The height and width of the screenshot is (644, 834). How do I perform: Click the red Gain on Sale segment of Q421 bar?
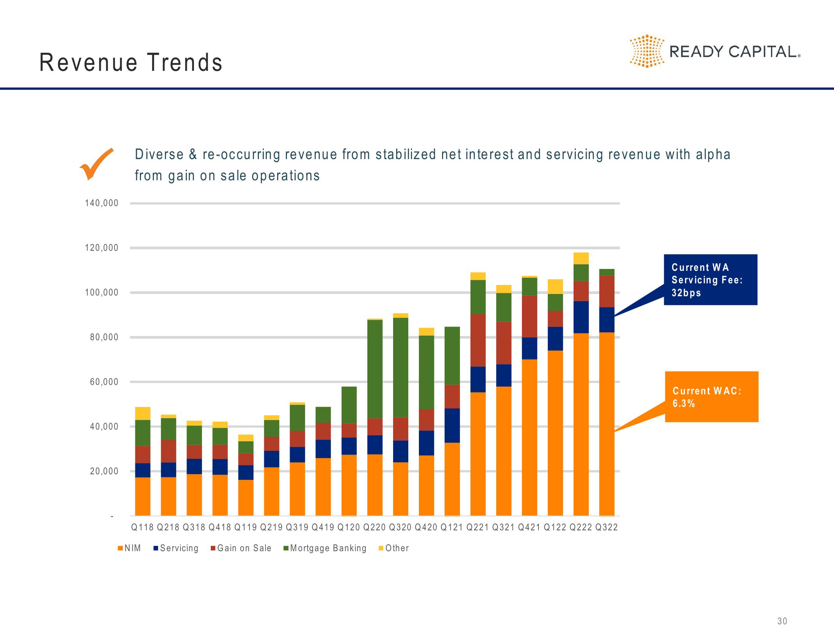pyautogui.click(x=529, y=316)
